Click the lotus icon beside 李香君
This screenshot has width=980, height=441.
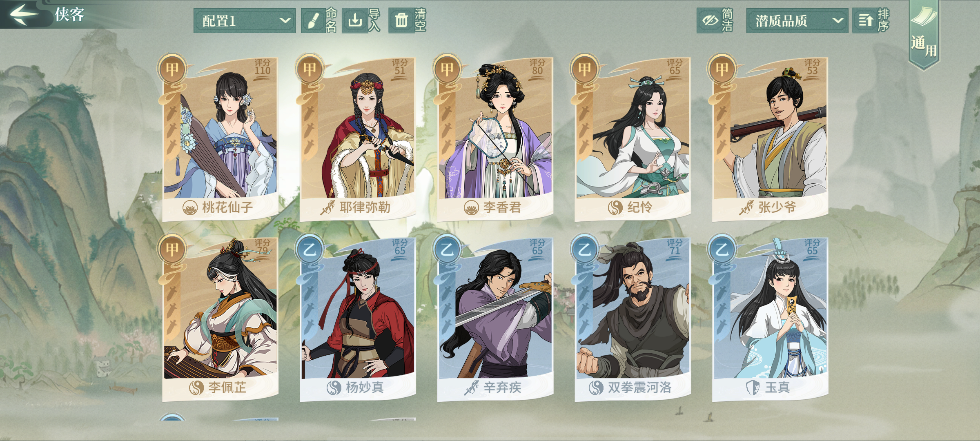[x=472, y=207]
